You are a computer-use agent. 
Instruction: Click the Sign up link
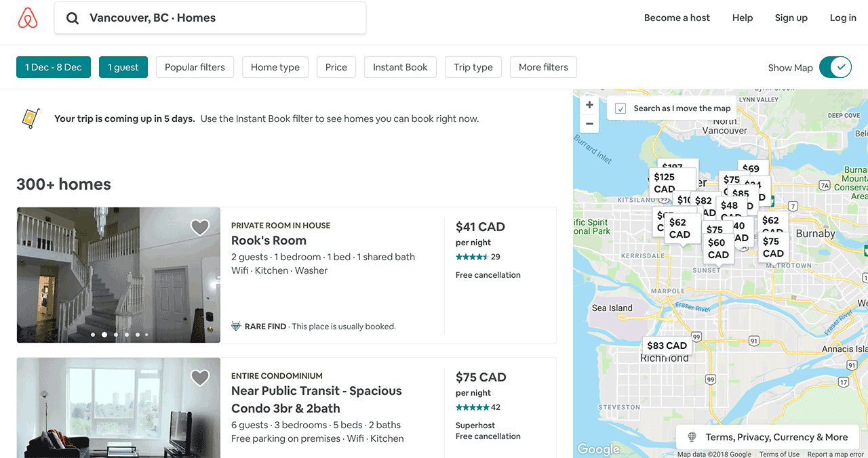[791, 18]
